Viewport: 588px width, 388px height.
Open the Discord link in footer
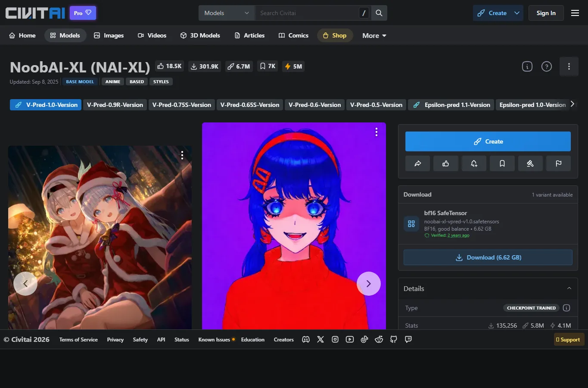[x=306, y=339]
